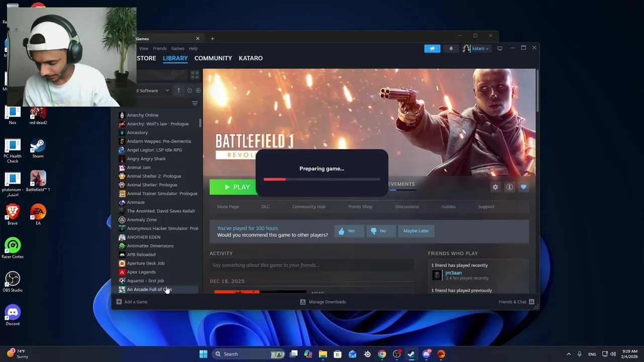The image size is (644, 362).
Task: Click the activity say something input
Action: (x=311, y=265)
